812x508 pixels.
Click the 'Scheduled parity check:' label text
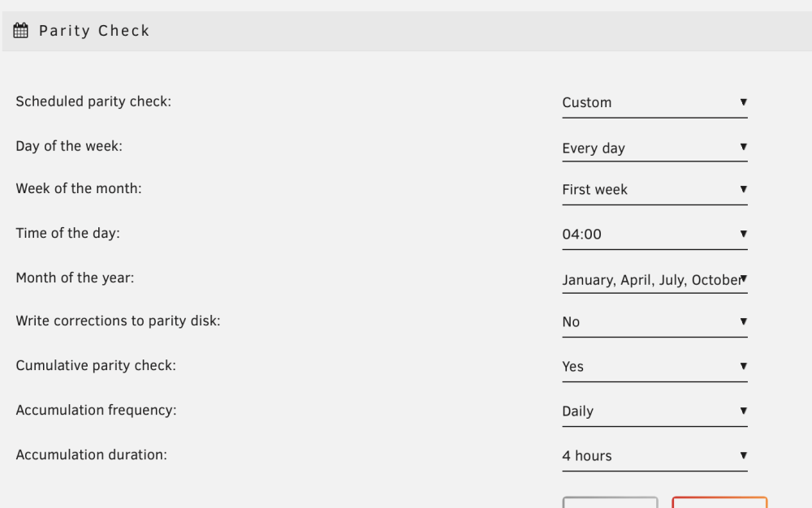[x=93, y=102]
